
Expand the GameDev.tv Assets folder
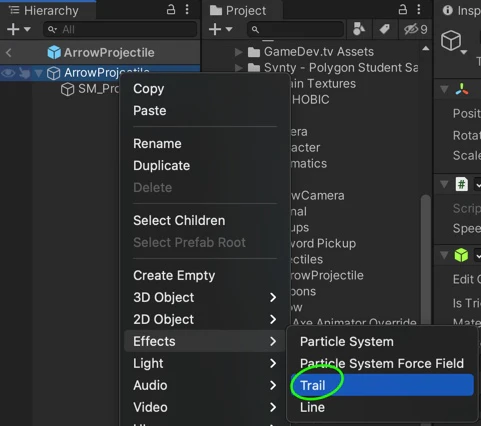[238, 52]
